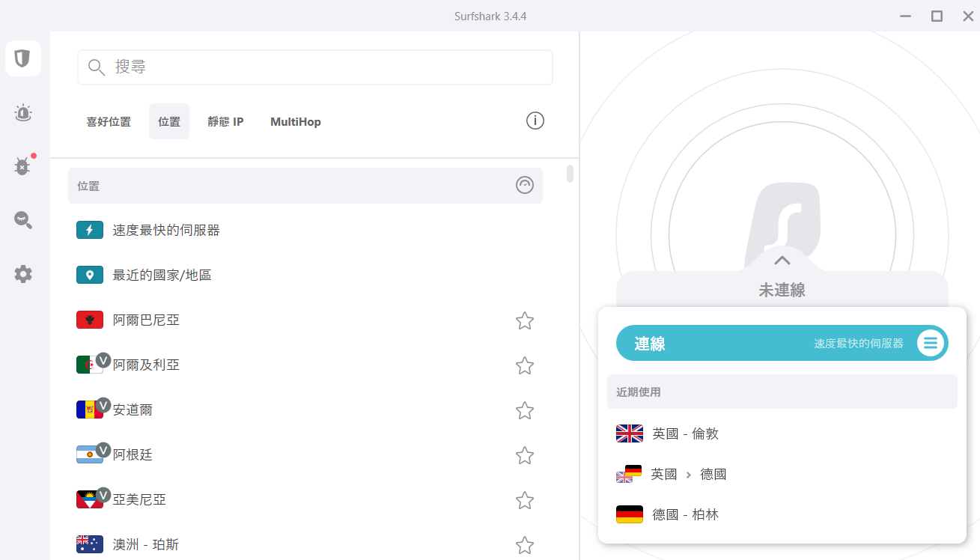Switch to the MultiHop tab
The height and width of the screenshot is (560, 980).
[296, 121]
